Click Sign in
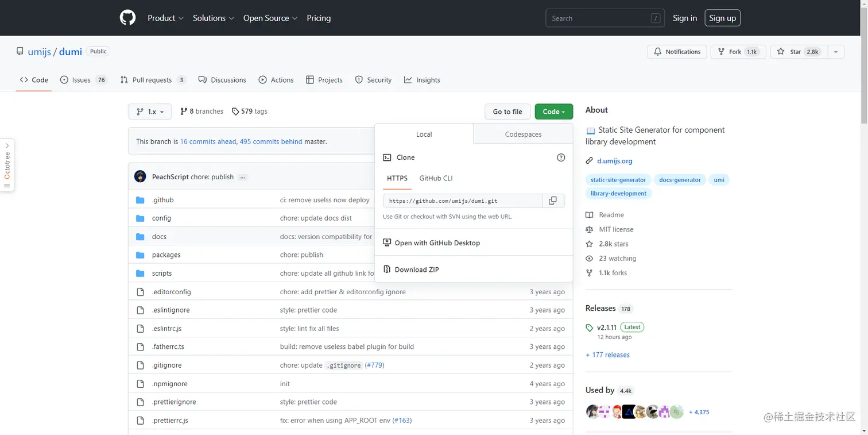This screenshot has width=868, height=435. [x=685, y=18]
